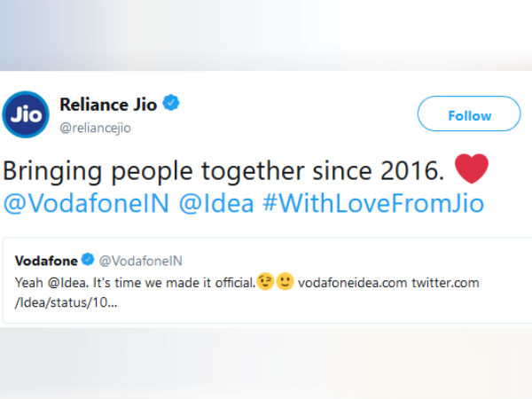Click the slightly smiling face emoji

pyautogui.click(x=285, y=281)
